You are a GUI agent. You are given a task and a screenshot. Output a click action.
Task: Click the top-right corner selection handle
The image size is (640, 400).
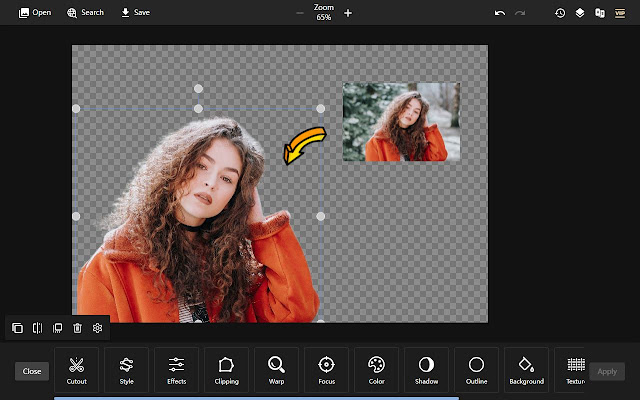[x=320, y=109]
